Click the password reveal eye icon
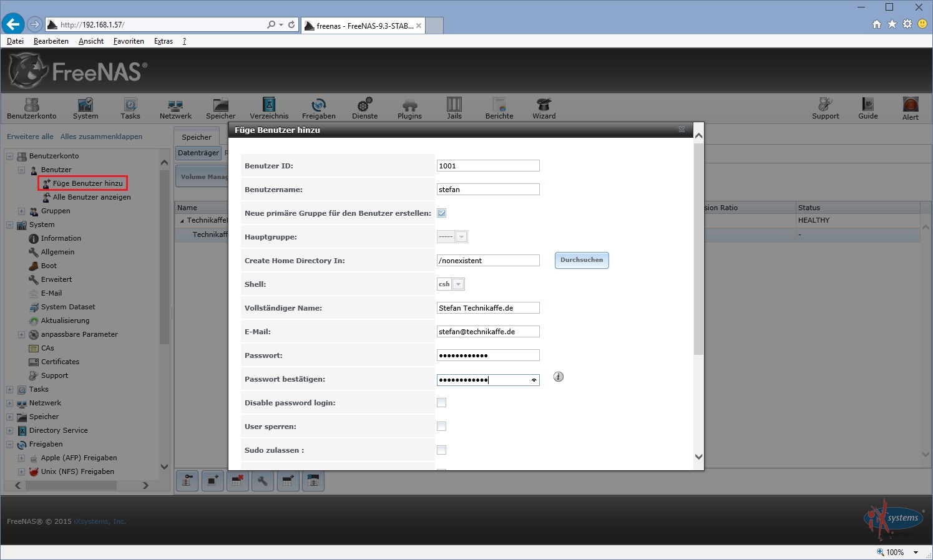The image size is (933, 560). point(534,380)
